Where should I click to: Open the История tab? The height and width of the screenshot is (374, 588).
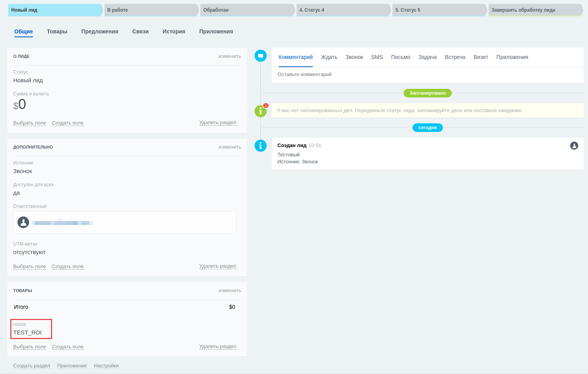[173, 31]
